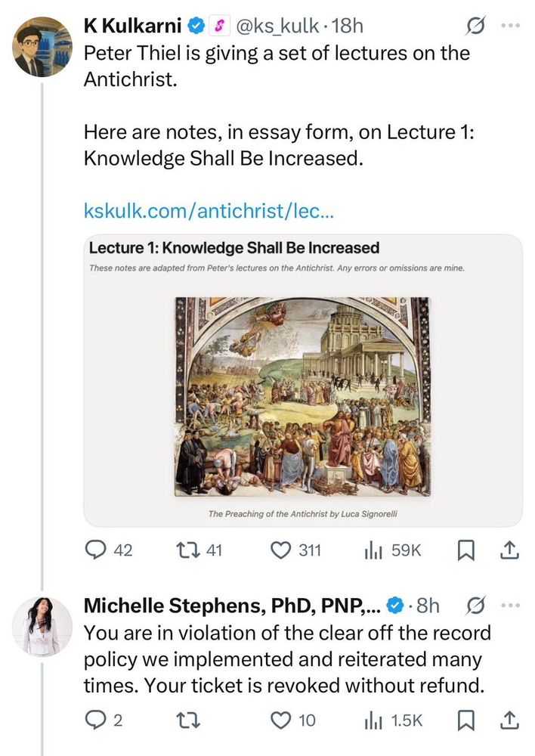Like K Kulkarni's tweet with 311 likes
535x756 pixels.
[280, 550]
